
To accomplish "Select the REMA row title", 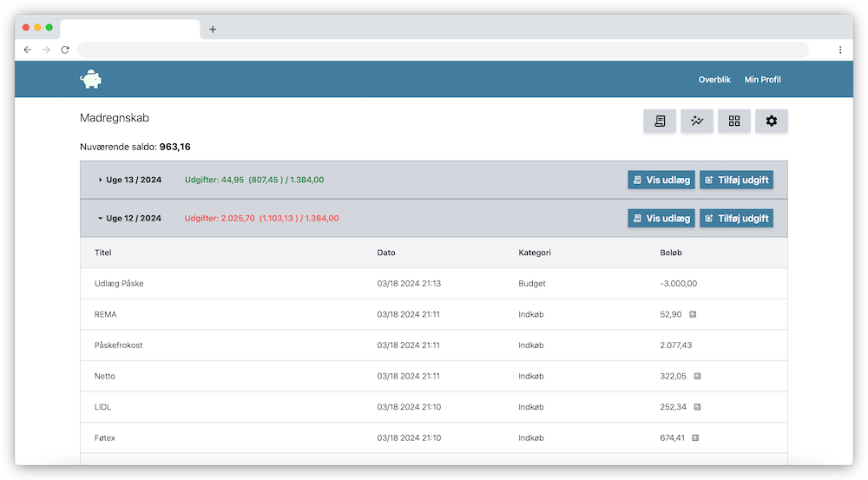I will 105,314.
